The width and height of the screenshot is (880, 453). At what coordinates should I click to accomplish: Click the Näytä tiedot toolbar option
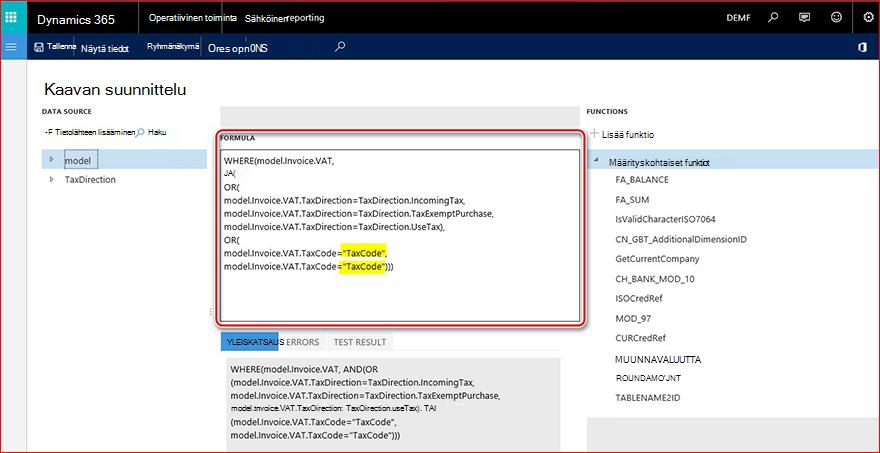[105, 49]
